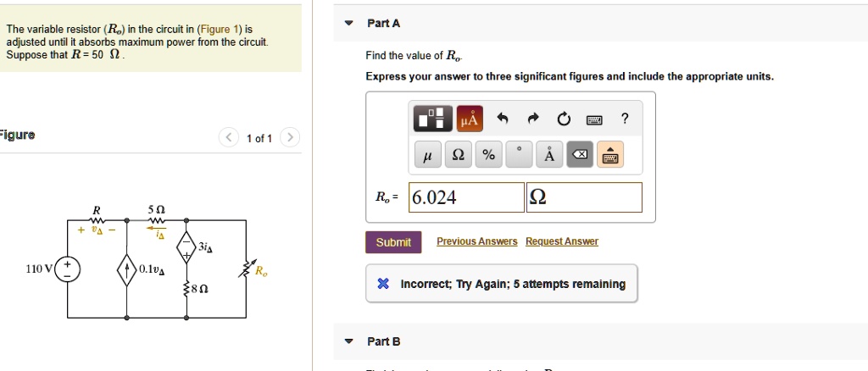The image size is (868, 371).
Task: Insert the ohm symbol
Action: [x=458, y=156]
